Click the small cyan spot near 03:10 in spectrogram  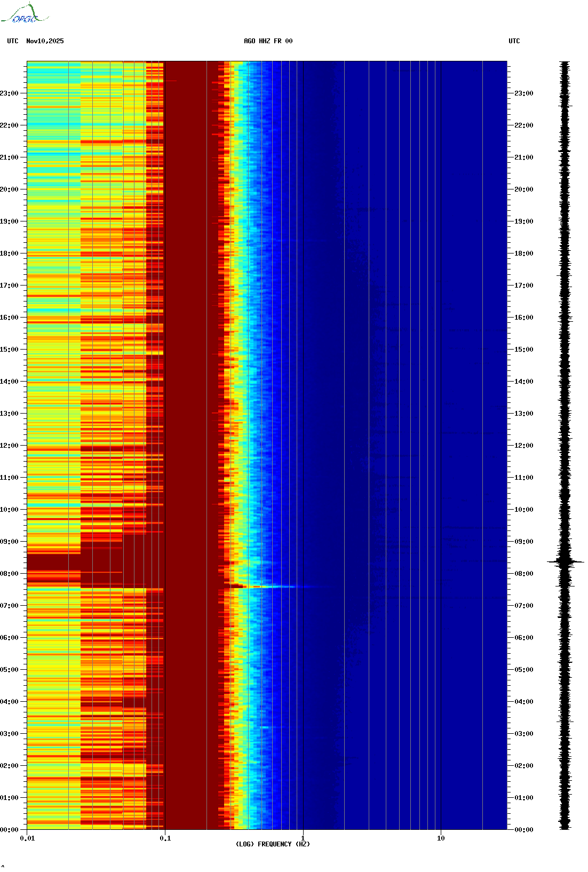(x=265, y=727)
